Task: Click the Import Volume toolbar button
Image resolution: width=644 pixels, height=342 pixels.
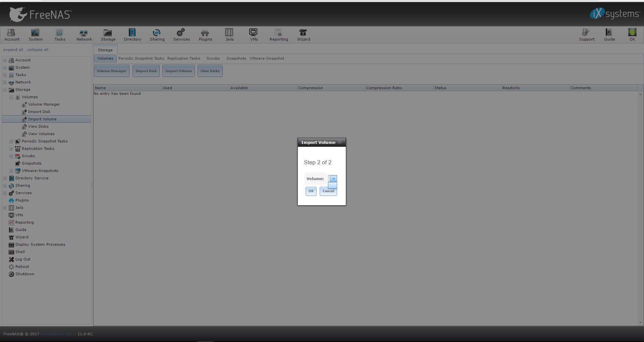Action: click(x=178, y=71)
